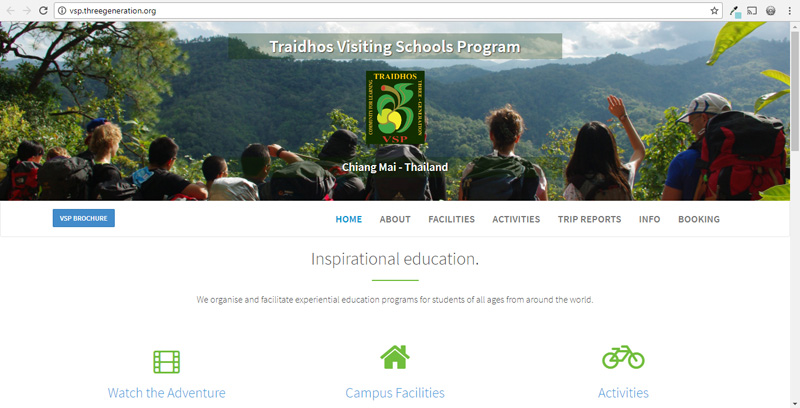This screenshot has height=408, width=800.
Task: Open the ABOUT menu item
Action: [x=395, y=219]
